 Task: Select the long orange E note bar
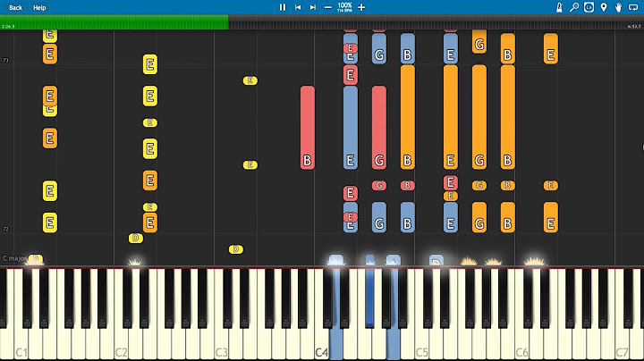[x=451, y=117]
